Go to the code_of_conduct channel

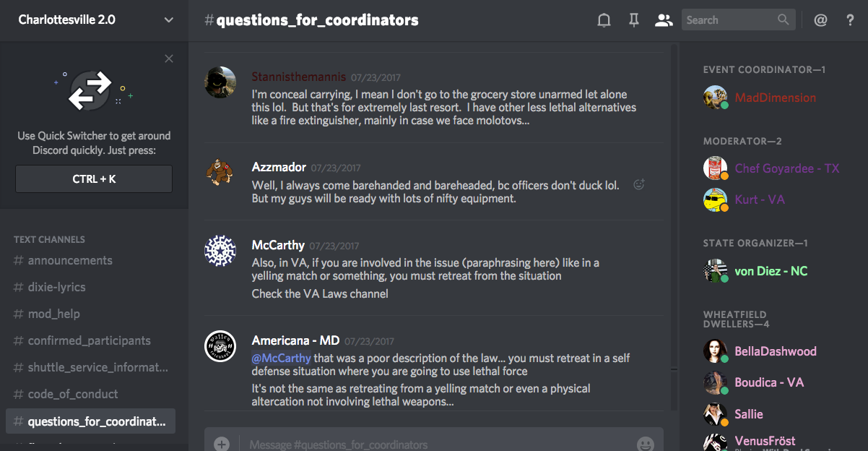pyautogui.click(x=73, y=394)
